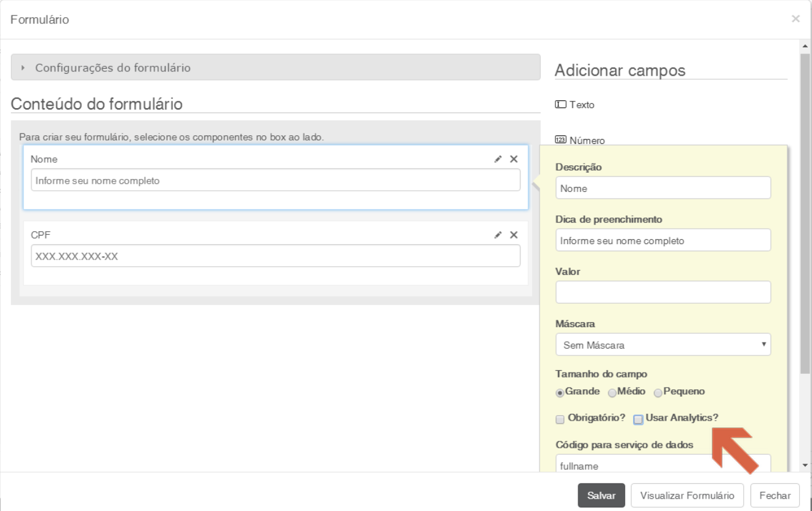
Task: Click the Salvar button
Action: pos(601,496)
